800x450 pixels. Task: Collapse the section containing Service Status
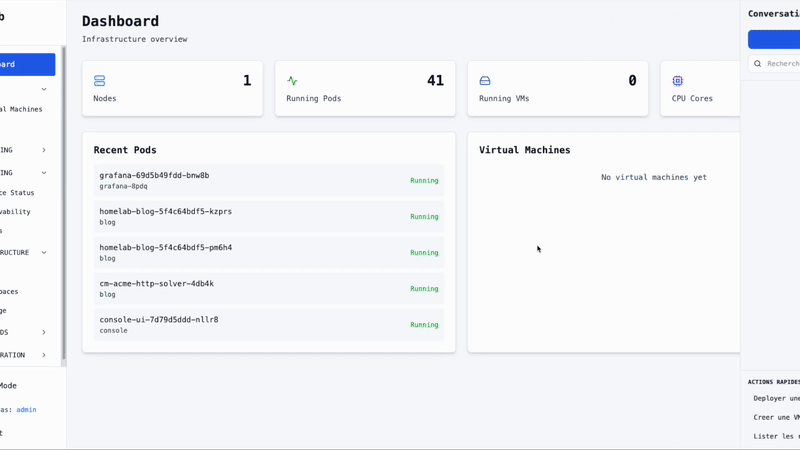(44, 173)
